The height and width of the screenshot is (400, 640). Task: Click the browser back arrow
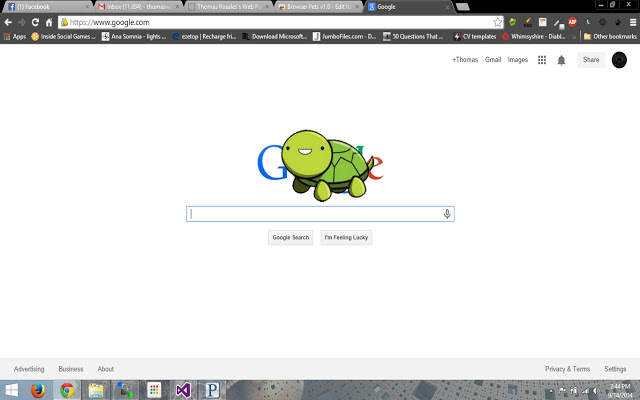coord(8,22)
